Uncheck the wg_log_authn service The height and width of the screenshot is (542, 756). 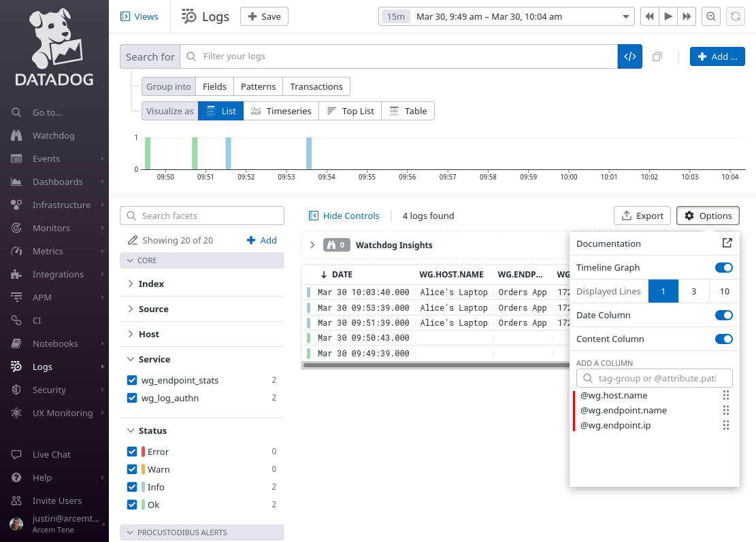point(132,398)
